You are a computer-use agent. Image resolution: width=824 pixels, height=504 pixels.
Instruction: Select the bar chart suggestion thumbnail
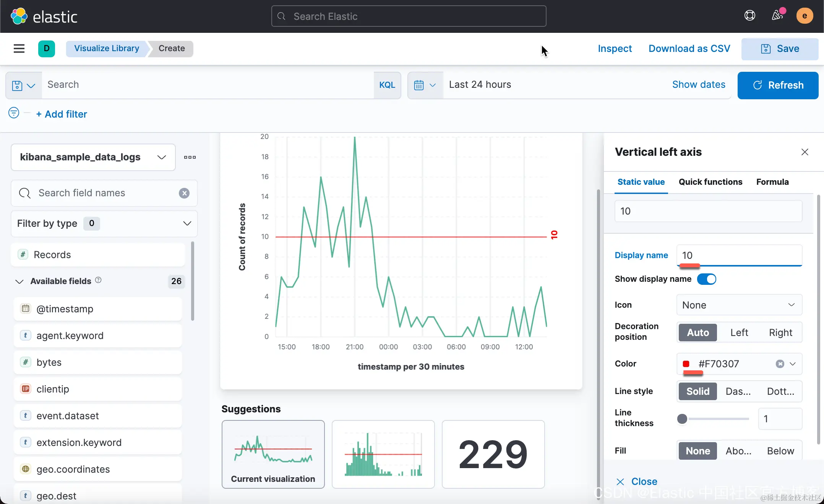click(x=383, y=454)
